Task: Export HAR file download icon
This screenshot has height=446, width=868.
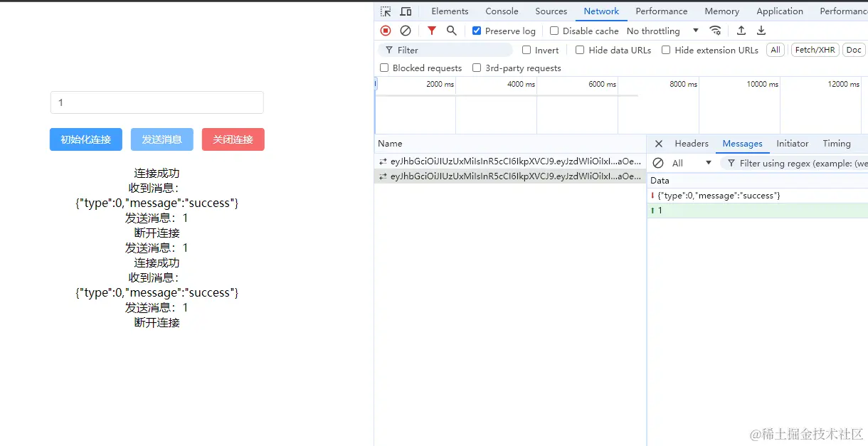Action: pos(761,31)
